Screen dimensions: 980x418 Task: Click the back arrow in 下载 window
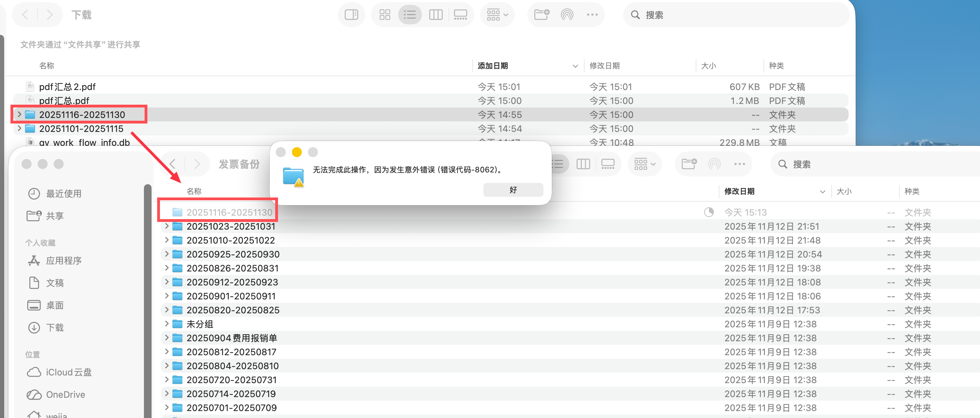(25, 15)
